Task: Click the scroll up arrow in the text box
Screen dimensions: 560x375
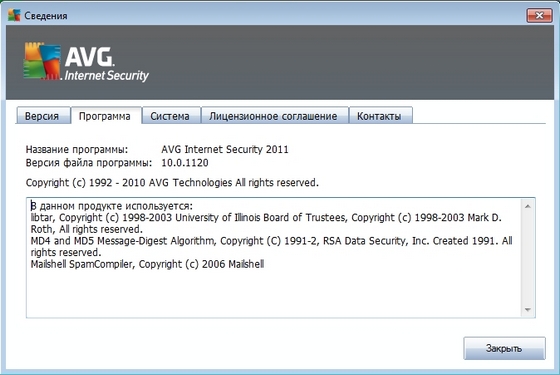Action: click(x=528, y=206)
